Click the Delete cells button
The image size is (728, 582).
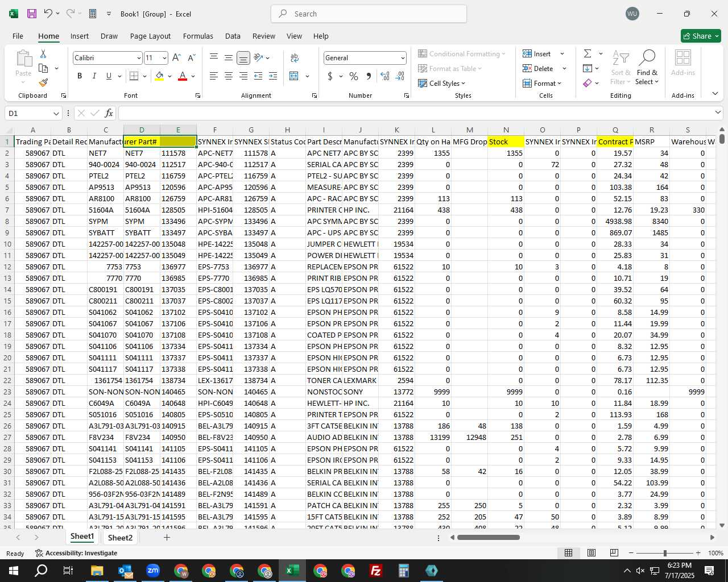(x=537, y=68)
